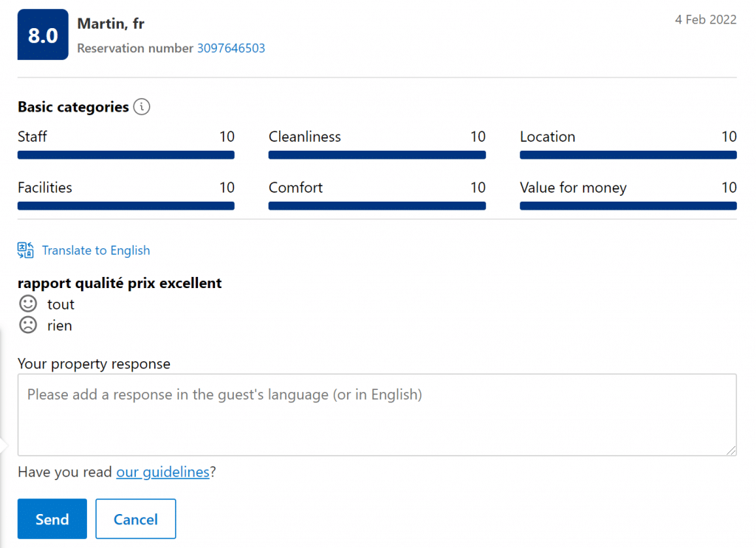
Task: Click the reviewer name Martin, fr
Action: (111, 24)
